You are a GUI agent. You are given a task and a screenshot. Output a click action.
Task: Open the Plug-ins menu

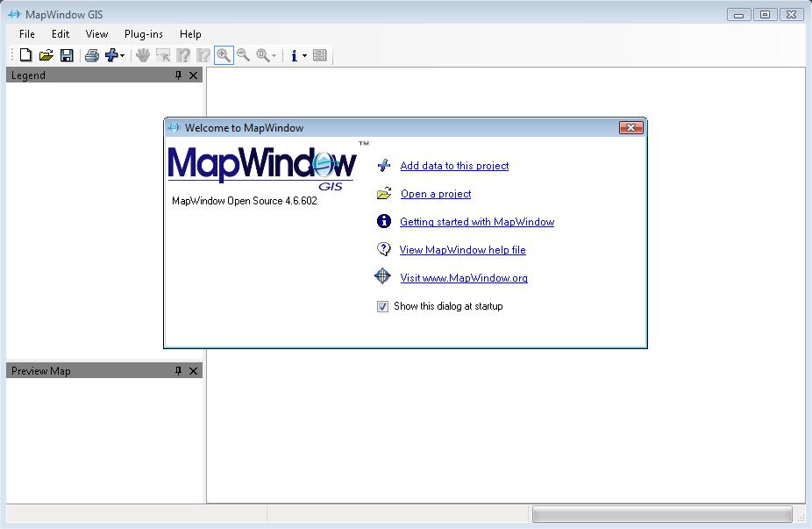click(143, 34)
